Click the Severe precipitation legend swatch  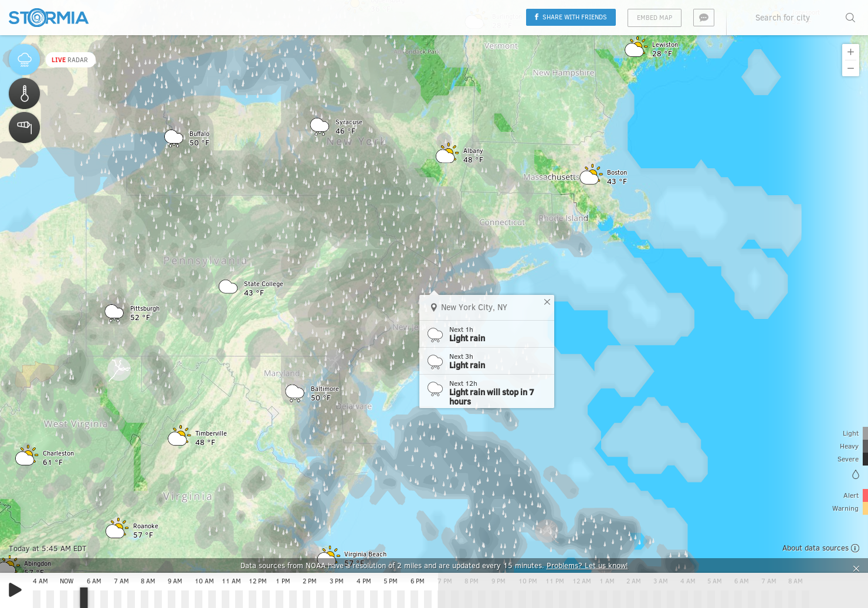(x=865, y=459)
